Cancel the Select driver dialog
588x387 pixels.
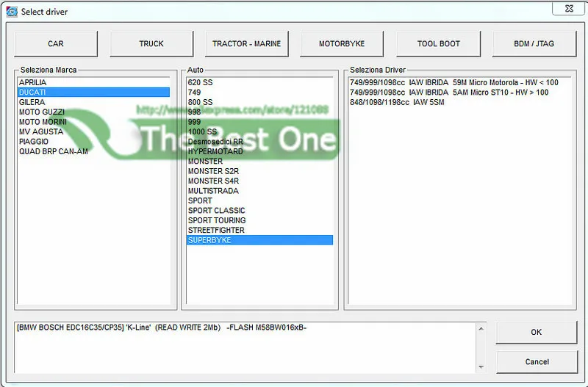537,362
